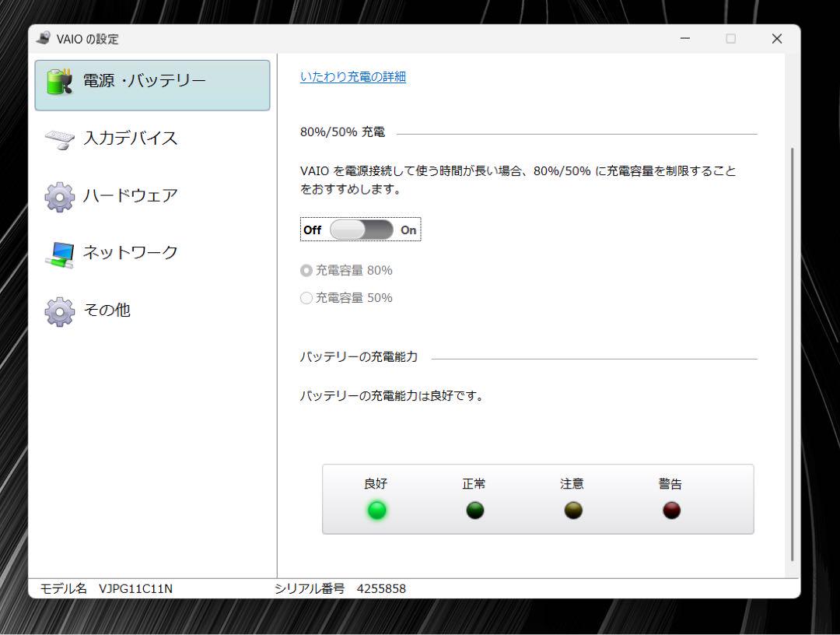Switch to the ネットワーク category
Viewport: 840px width, 635px height.
pos(152,253)
